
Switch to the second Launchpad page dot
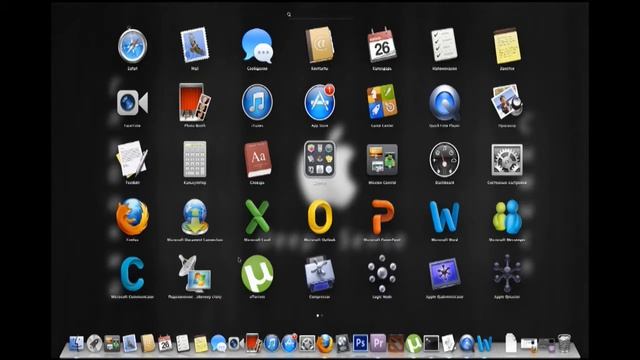(322, 316)
